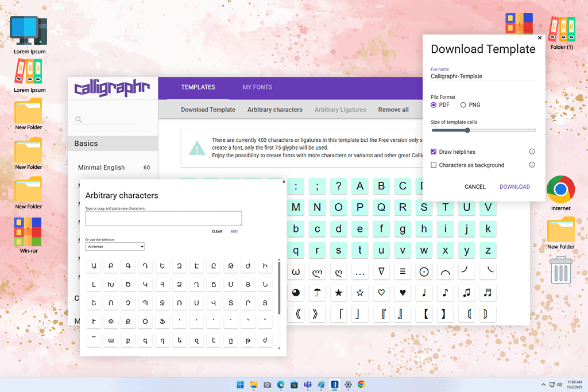Select the umbrella glyph cell
The image size is (588, 392).
click(x=317, y=293)
